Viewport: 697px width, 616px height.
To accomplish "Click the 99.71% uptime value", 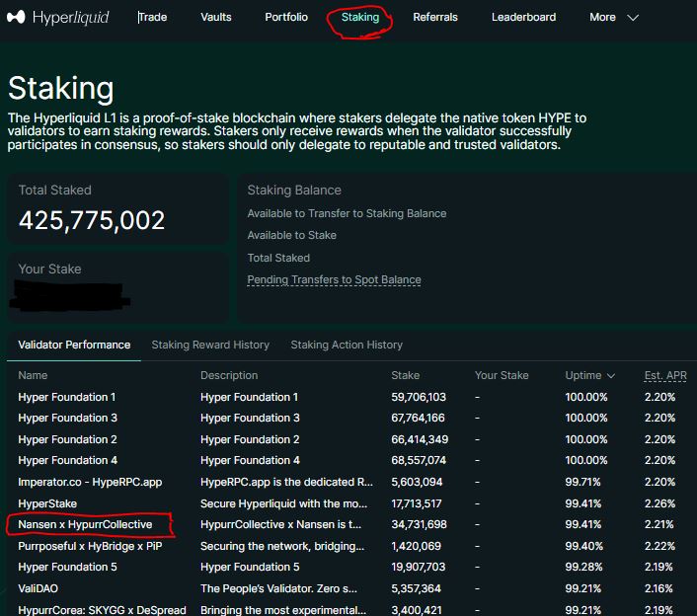I will (x=582, y=482).
